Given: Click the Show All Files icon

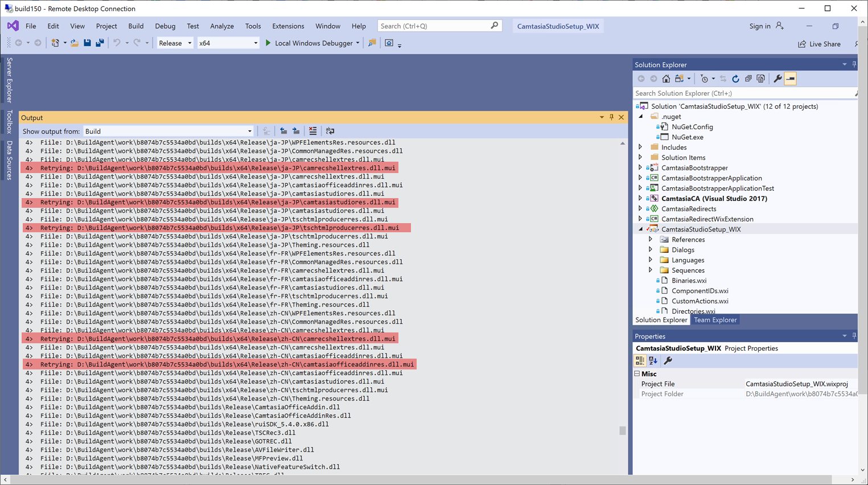Looking at the screenshot, I should click(761, 79).
